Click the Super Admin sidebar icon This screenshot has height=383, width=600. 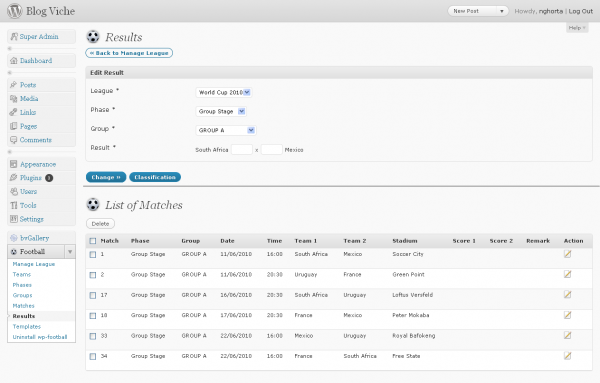(x=14, y=36)
